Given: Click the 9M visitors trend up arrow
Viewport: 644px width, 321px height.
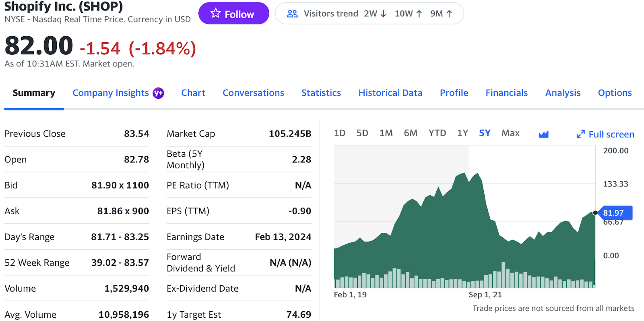Looking at the screenshot, I should pos(449,14).
